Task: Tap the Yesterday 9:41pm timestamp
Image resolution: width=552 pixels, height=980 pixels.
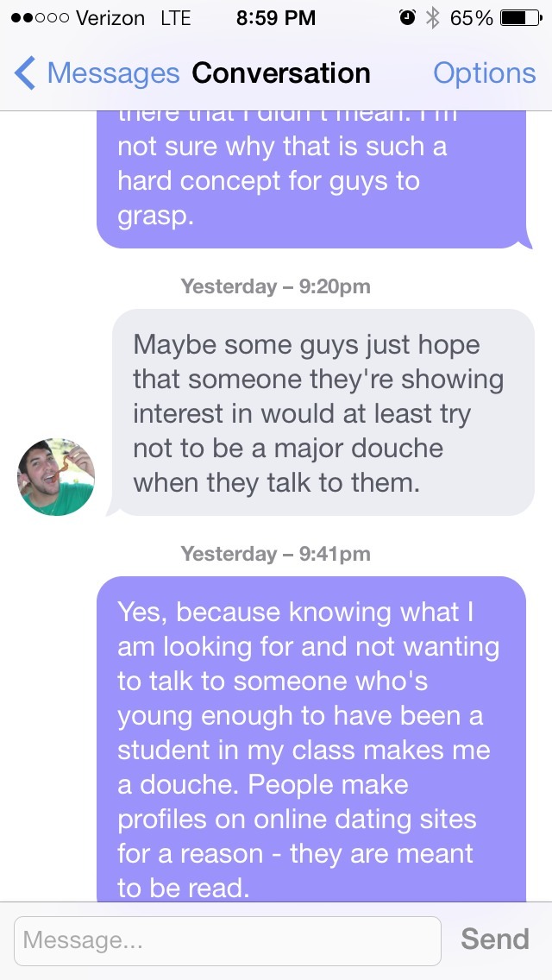Action: (x=276, y=554)
